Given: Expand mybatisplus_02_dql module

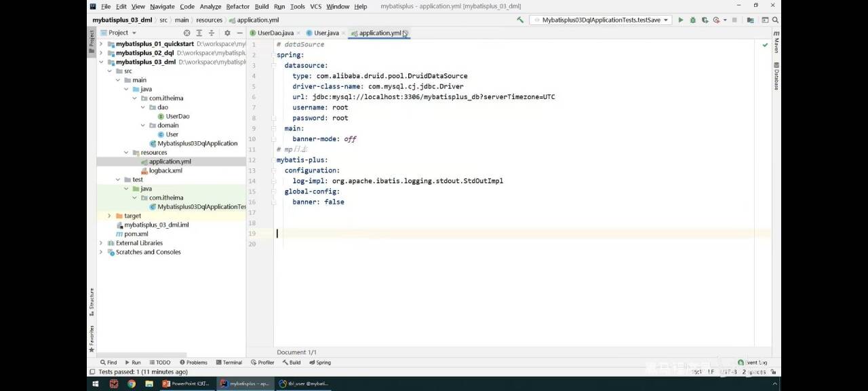Looking at the screenshot, I should click(x=101, y=53).
